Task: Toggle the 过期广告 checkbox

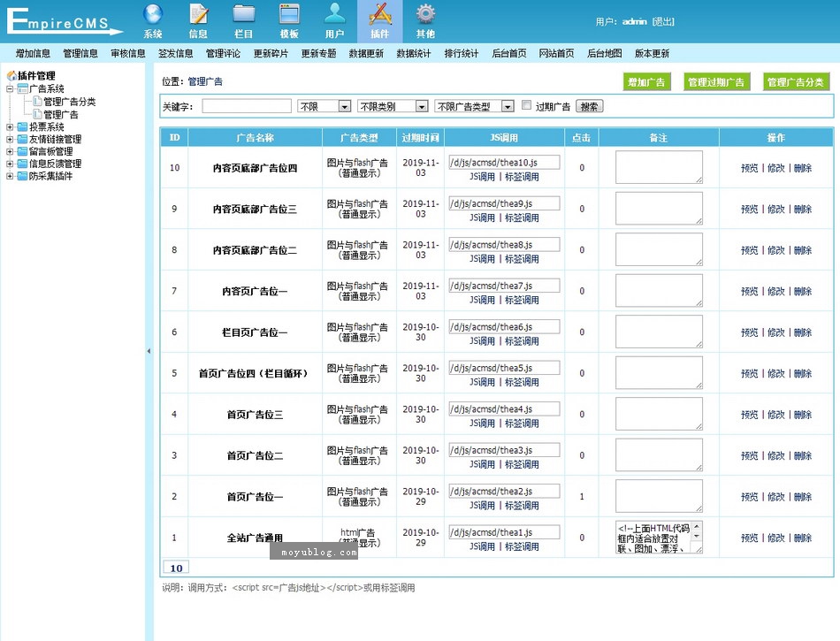Action: point(527,105)
